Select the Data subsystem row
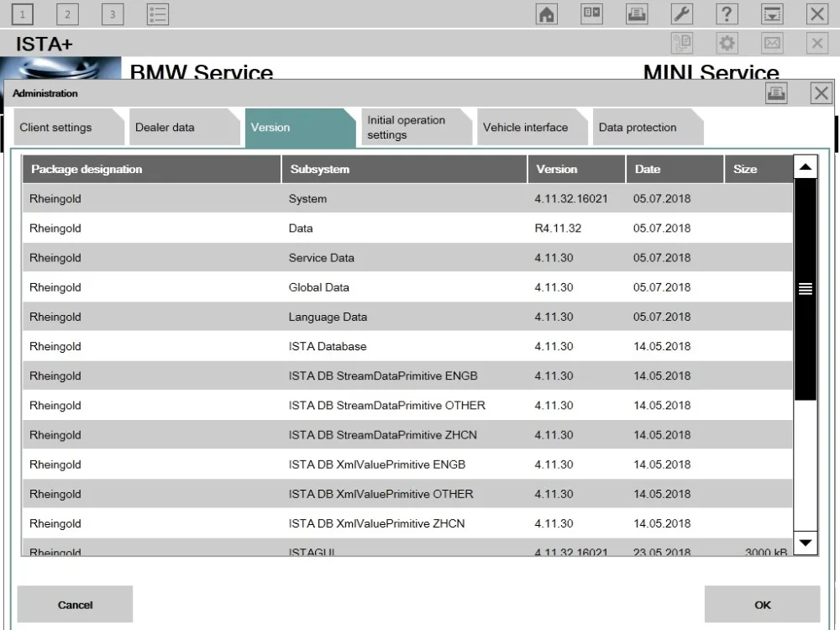The image size is (840, 630). 407,228
